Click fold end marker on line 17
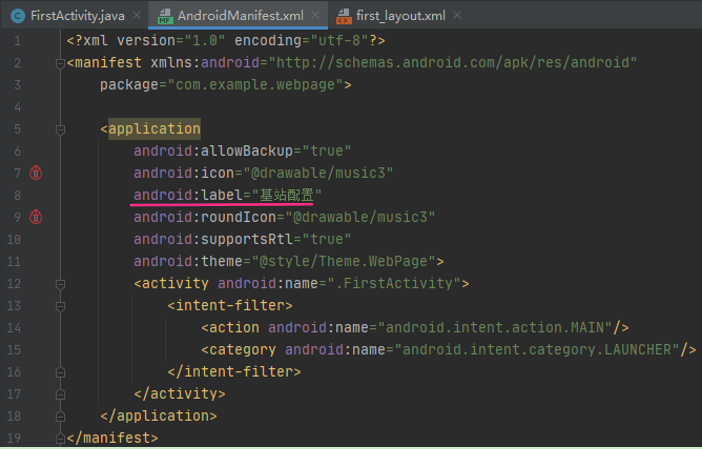This screenshot has height=449, width=702. click(60, 394)
